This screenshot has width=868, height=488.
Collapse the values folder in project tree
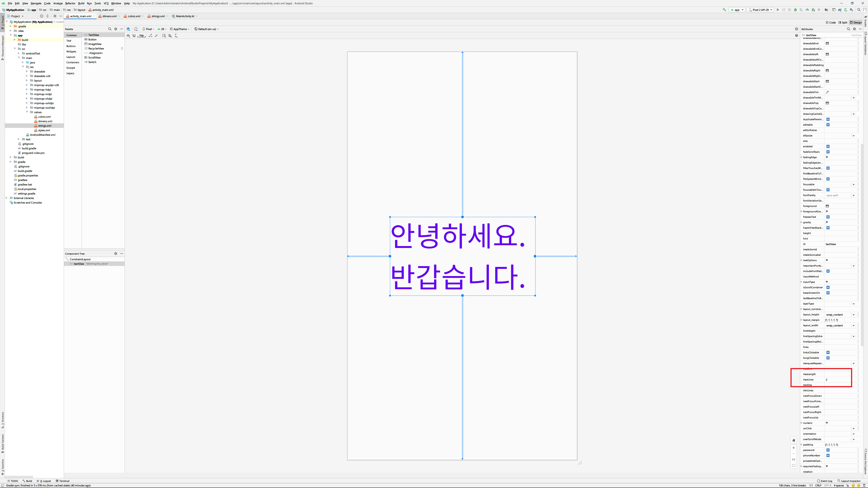27,112
